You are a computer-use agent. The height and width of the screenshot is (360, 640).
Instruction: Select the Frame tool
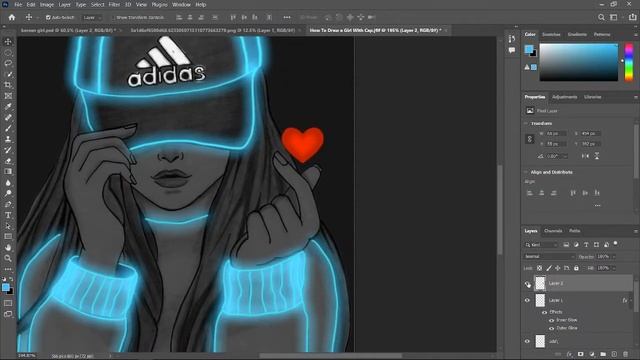coord(8,96)
